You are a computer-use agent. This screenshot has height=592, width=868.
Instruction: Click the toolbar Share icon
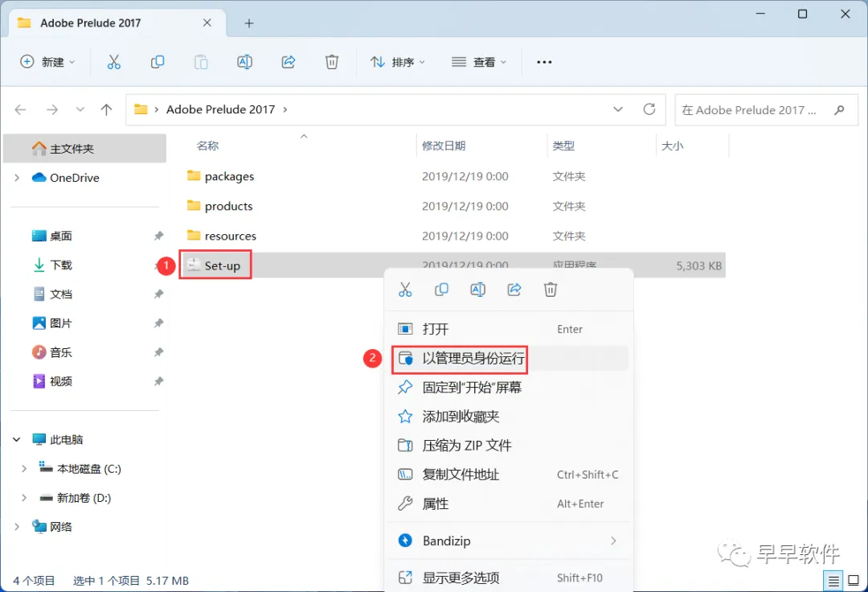point(289,62)
